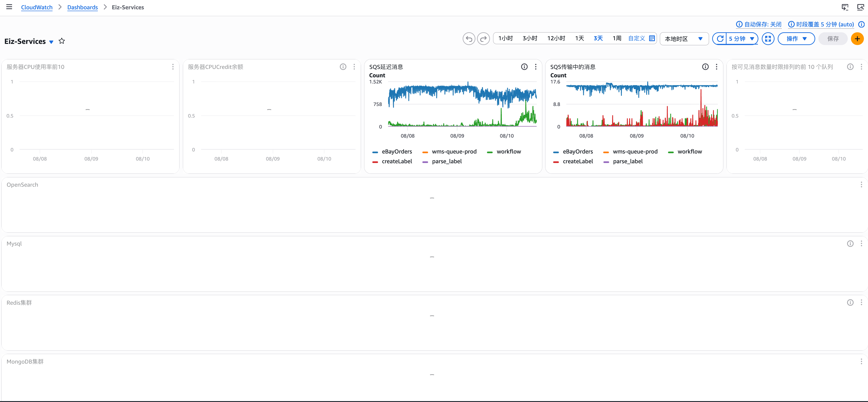This screenshot has width=868, height=402.
Task: Open actions menu for OpenSearch widget
Action: [x=861, y=185]
